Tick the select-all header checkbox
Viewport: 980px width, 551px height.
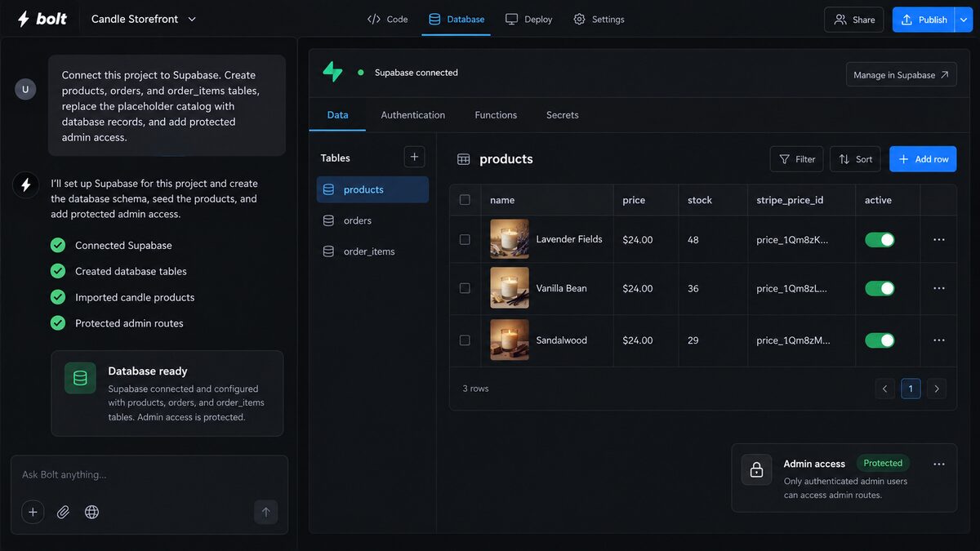point(465,200)
